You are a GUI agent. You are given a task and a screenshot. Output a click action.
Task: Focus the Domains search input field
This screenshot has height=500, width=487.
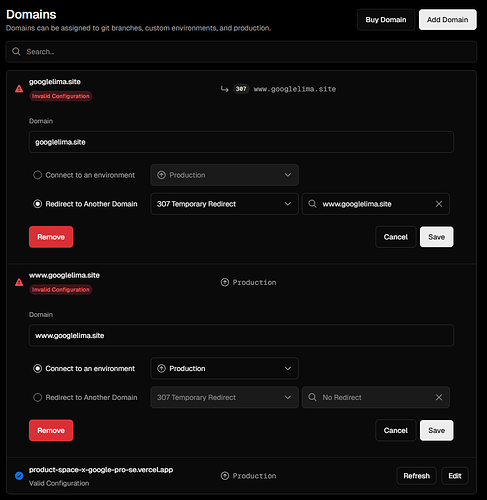[x=241, y=52]
